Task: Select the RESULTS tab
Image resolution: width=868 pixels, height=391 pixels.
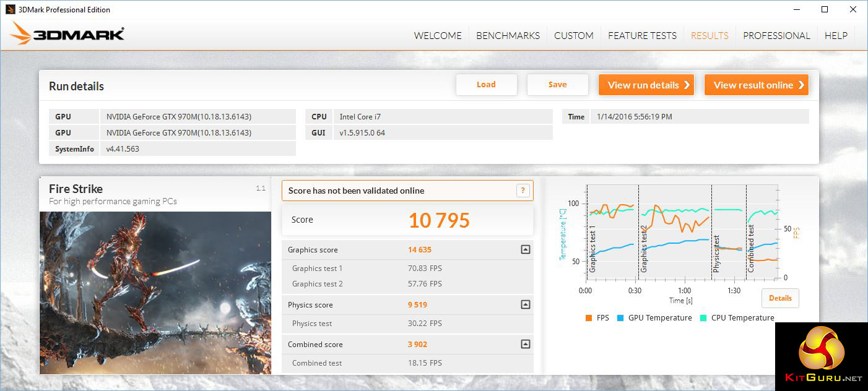Action: (710, 36)
